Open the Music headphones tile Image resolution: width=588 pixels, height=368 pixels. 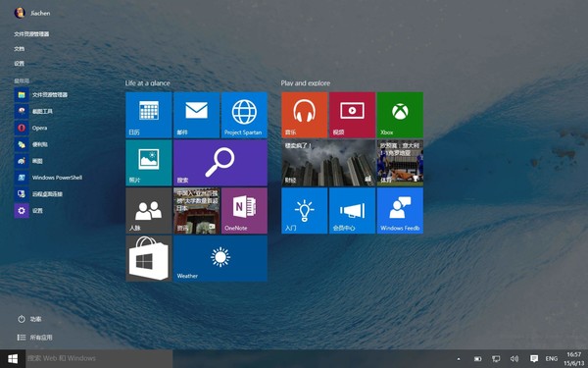click(305, 115)
